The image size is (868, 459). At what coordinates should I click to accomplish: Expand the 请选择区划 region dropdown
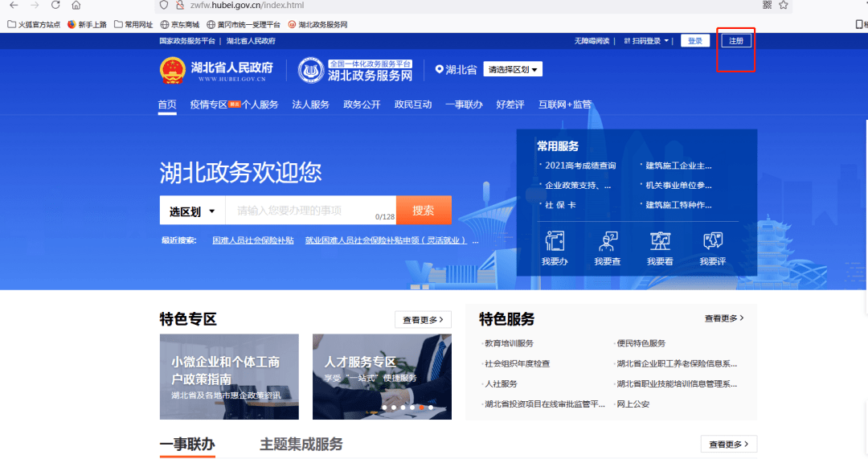(513, 69)
